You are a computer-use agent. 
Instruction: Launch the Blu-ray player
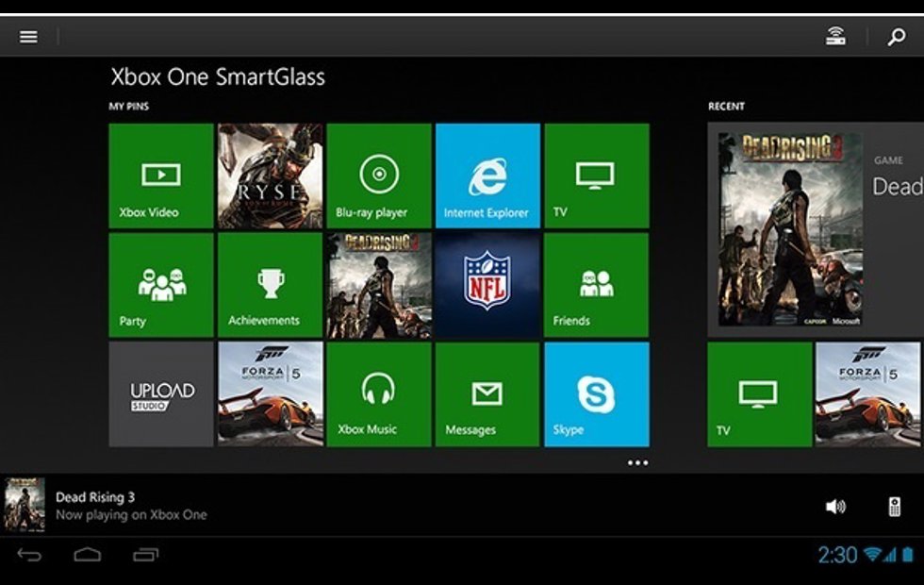[x=379, y=175]
